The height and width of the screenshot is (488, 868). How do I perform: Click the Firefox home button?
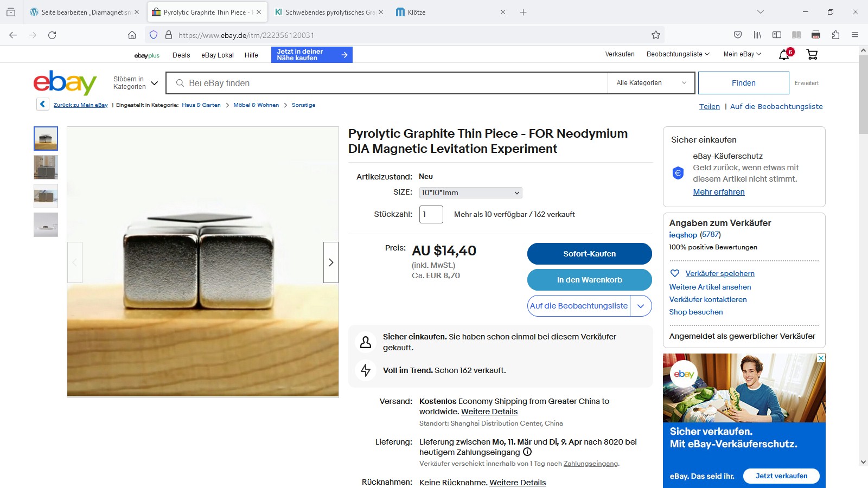[132, 35]
